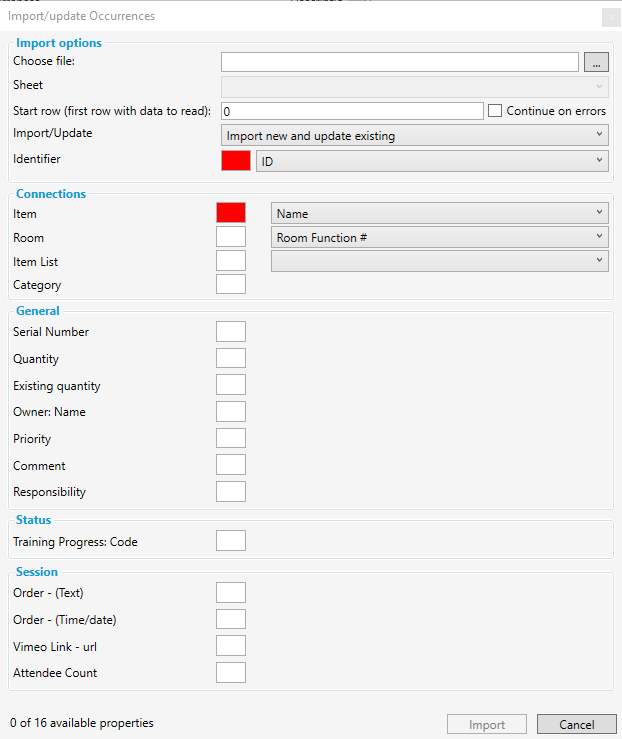Viewport: 622px width, 739px height.
Task: Click the Choose file path field
Action: click(x=399, y=62)
